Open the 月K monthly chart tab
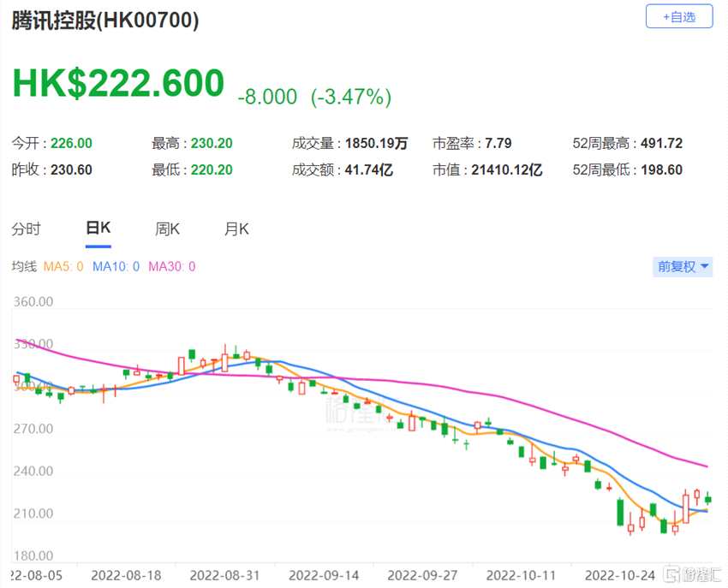This screenshot has height=588, width=728. point(236,229)
